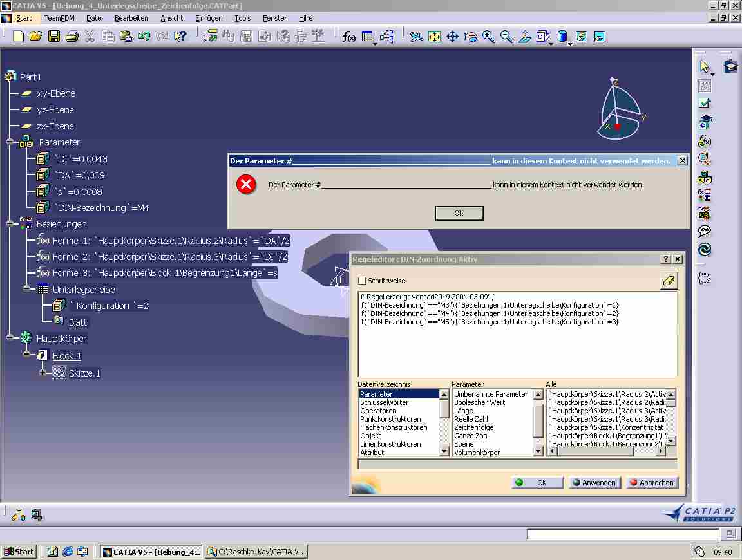742x560 pixels.
Task: Click the question mark help button in Regeleditor
Action: tap(666, 259)
